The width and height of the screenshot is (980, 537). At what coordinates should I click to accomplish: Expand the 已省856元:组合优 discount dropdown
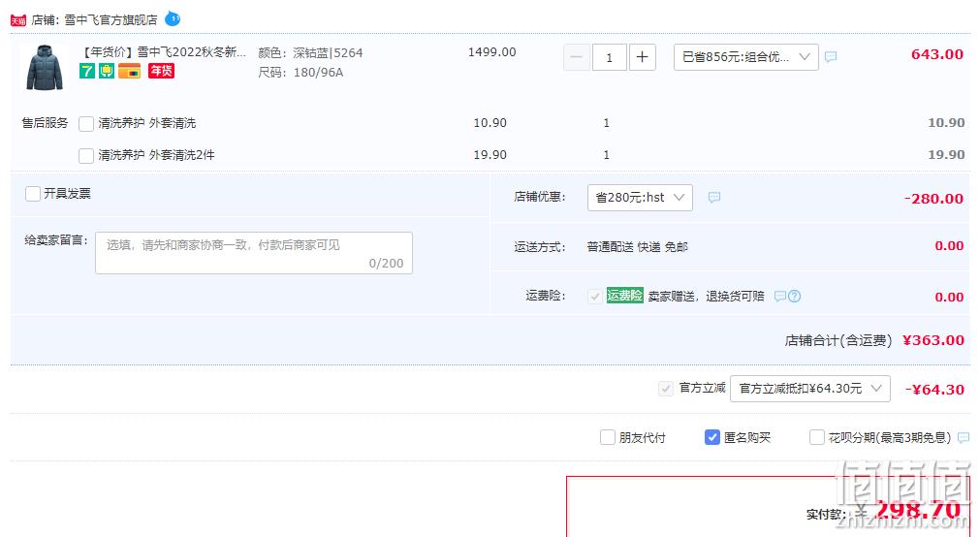pos(745,57)
